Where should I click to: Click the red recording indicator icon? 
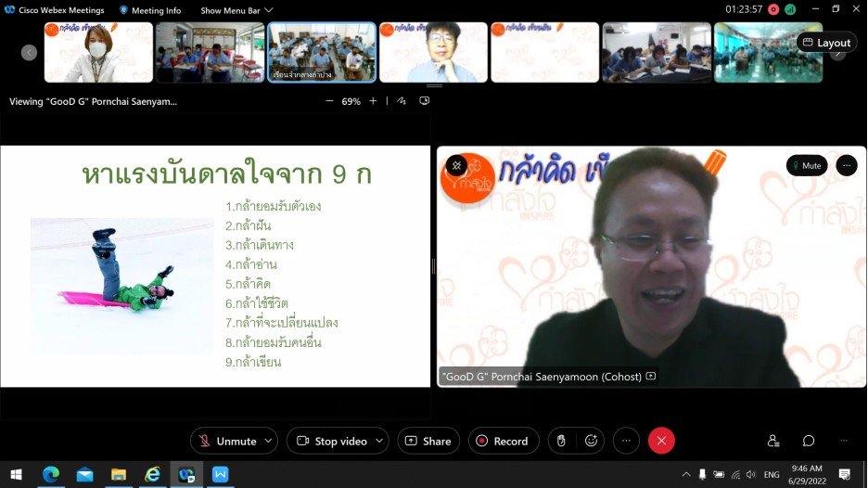click(773, 9)
